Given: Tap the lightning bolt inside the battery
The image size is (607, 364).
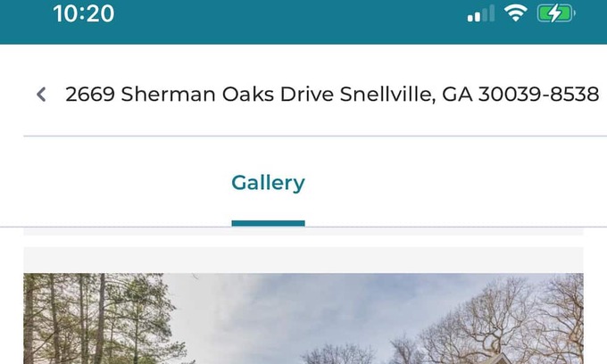Looking at the screenshot, I should pos(554,13).
